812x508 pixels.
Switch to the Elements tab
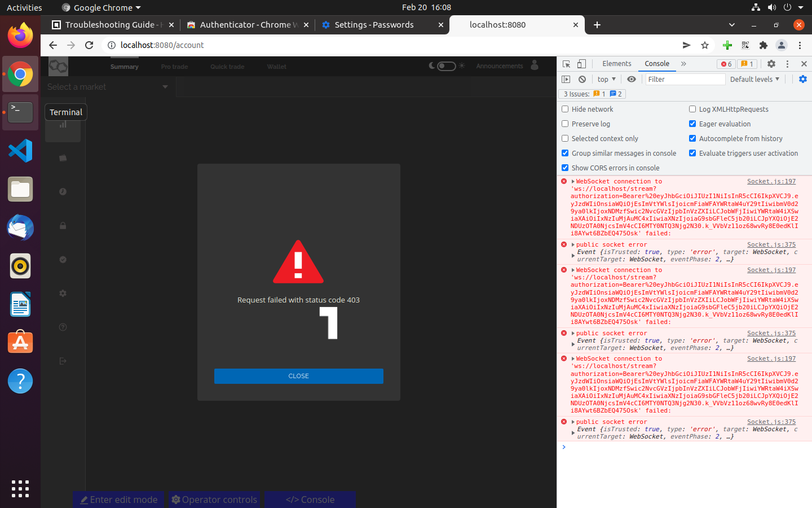tap(616, 64)
